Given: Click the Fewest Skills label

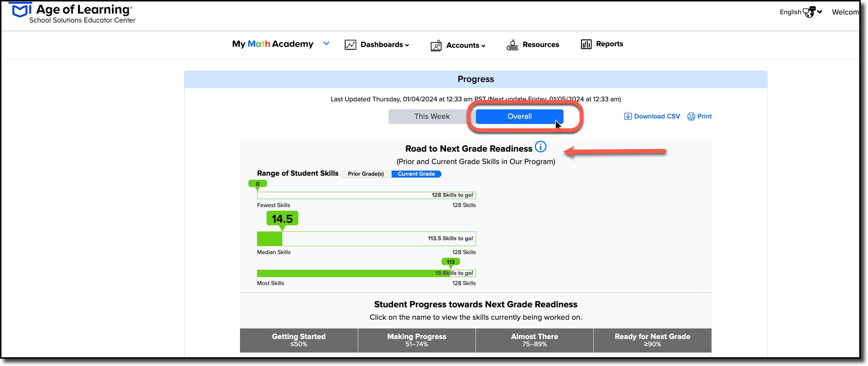Looking at the screenshot, I should click(274, 205).
